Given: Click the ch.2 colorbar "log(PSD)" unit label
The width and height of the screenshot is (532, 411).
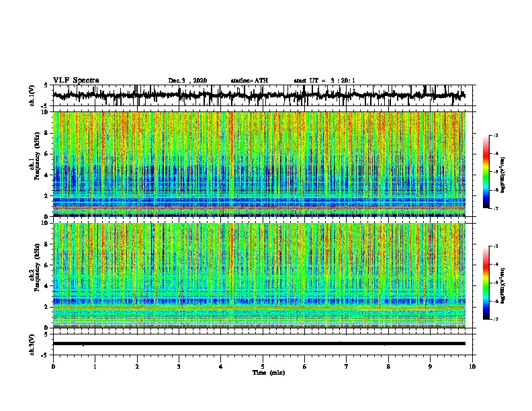Looking at the screenshot, I should 502,285.
